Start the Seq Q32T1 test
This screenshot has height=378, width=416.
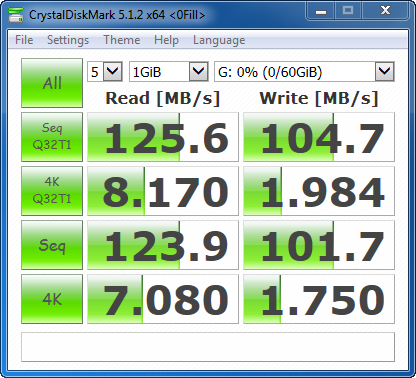click(52, 137)
